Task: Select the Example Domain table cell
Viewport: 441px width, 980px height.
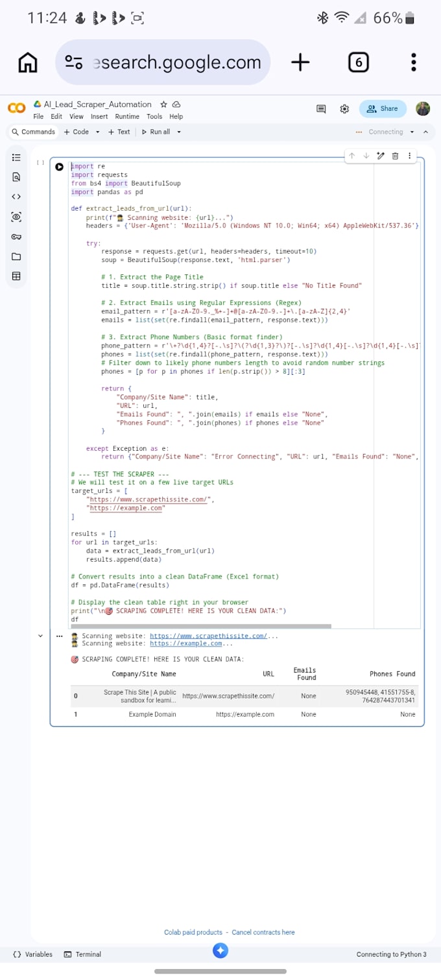Action: pyautogui.click(x=152, y=715)
